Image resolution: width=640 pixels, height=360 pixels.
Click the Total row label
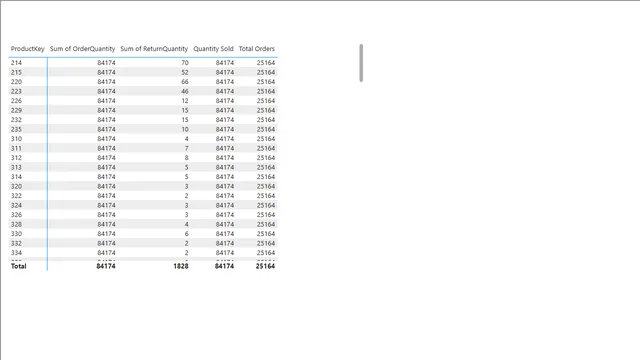point(18,266)
